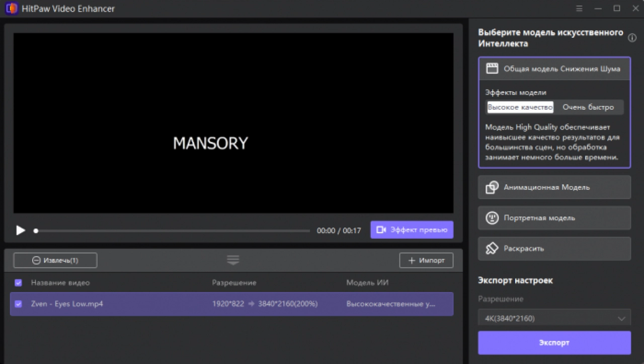This screenshot has height=364, width=644.
Task: Click the info icon beside the model heading
Action: [632, 38]
